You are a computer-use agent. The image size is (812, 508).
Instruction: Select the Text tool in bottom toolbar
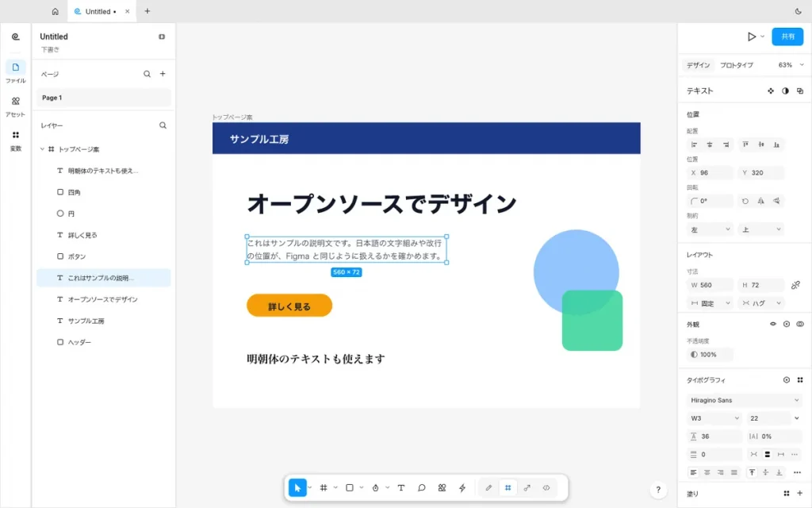[x=400, y=488]
